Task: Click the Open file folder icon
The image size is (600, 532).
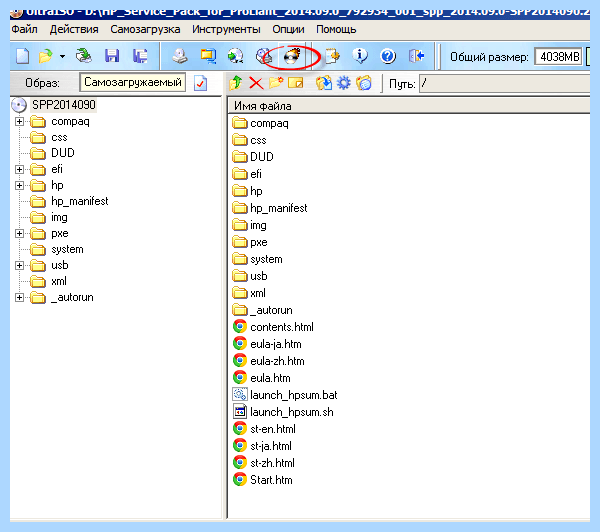Action: [46, 56]
